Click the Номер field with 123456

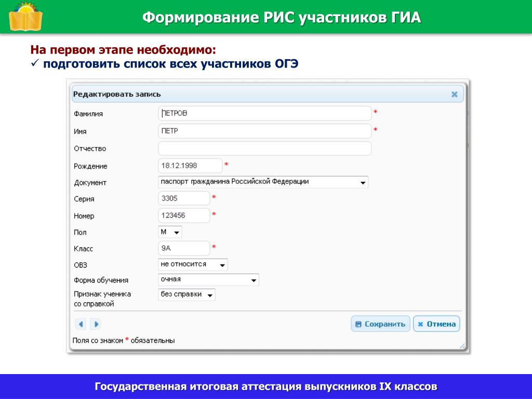click(184, 216)
